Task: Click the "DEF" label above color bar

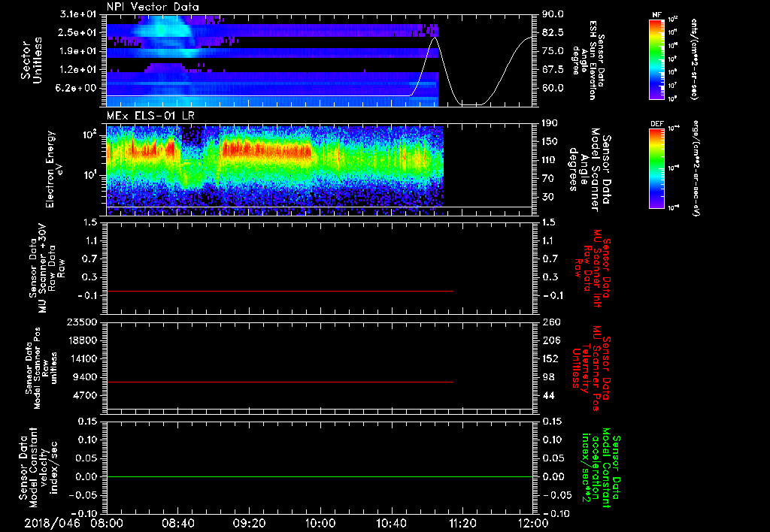Action: tap(656, 124)
